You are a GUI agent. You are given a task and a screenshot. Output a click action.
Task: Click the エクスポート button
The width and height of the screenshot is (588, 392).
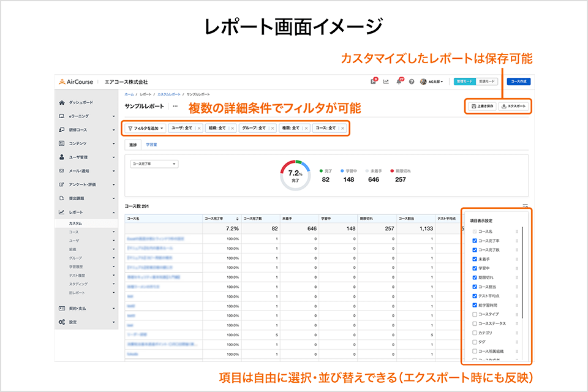[514, 106]
